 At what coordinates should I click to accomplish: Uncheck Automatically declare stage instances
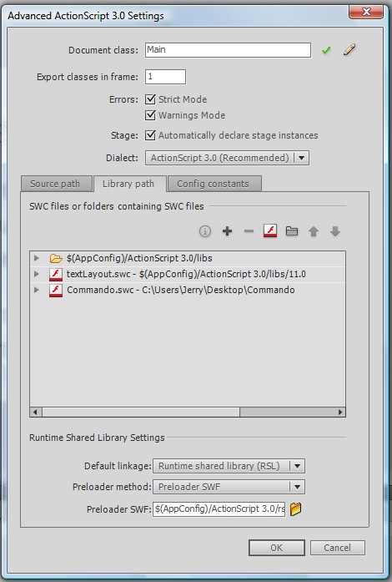pyautogui.click(x=150, y=135)
